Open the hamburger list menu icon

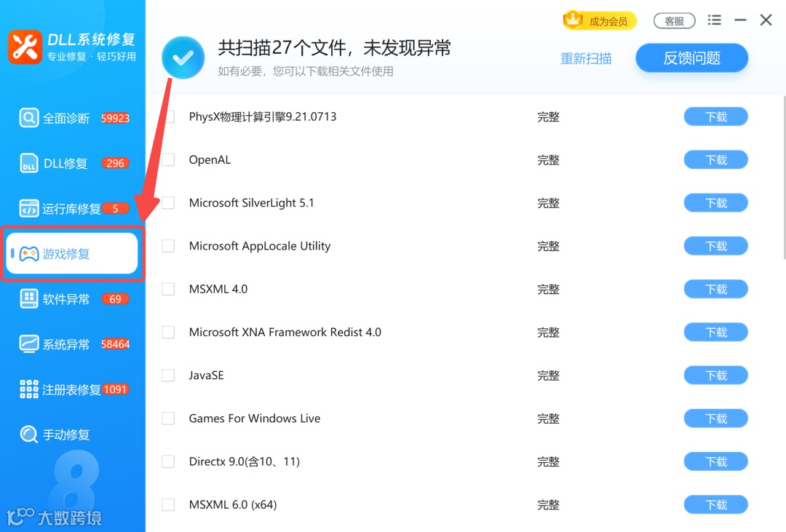(715, 20)
